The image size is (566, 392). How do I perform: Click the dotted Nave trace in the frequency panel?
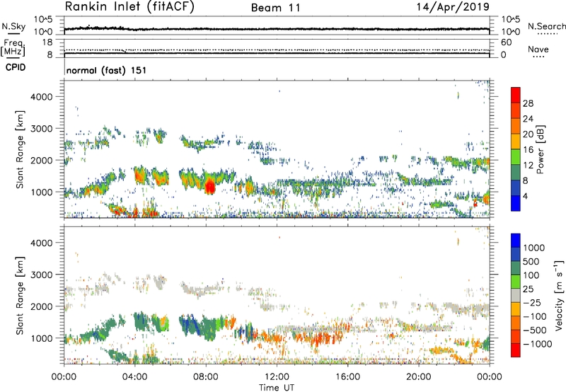(277, 50)
